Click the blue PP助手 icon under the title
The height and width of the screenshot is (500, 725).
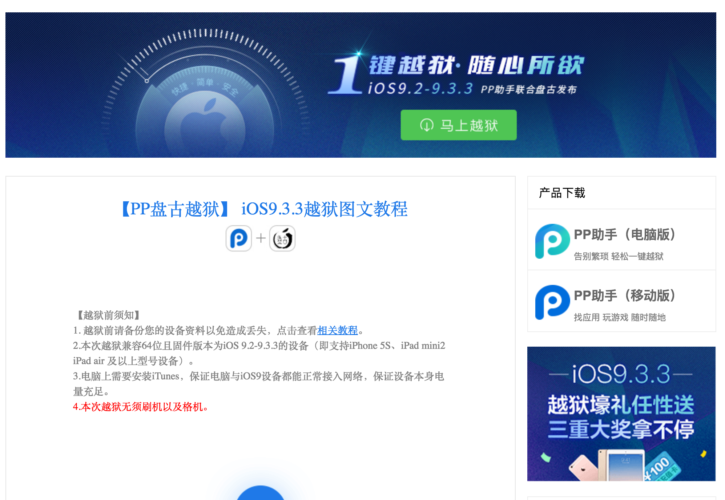tap(239, 238)
